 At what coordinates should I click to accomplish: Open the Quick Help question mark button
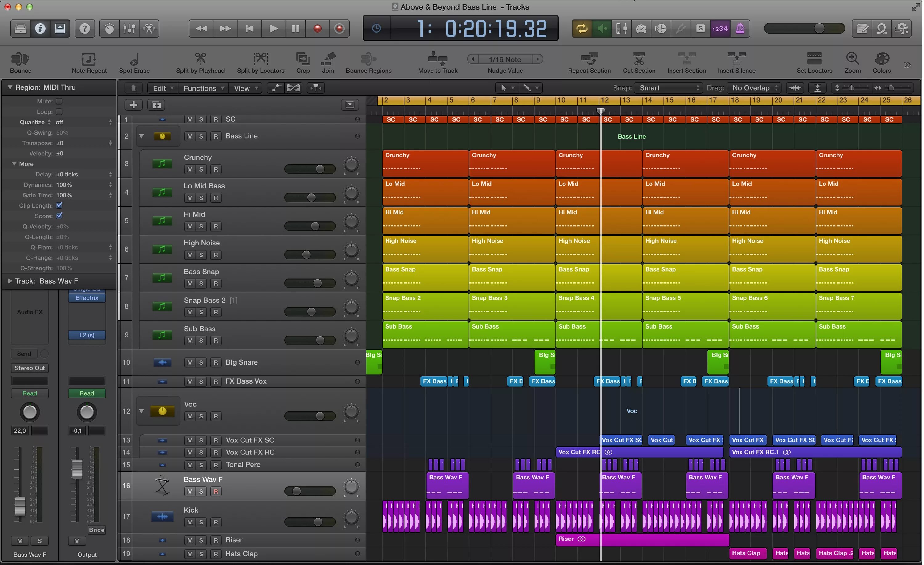(85, 29)
